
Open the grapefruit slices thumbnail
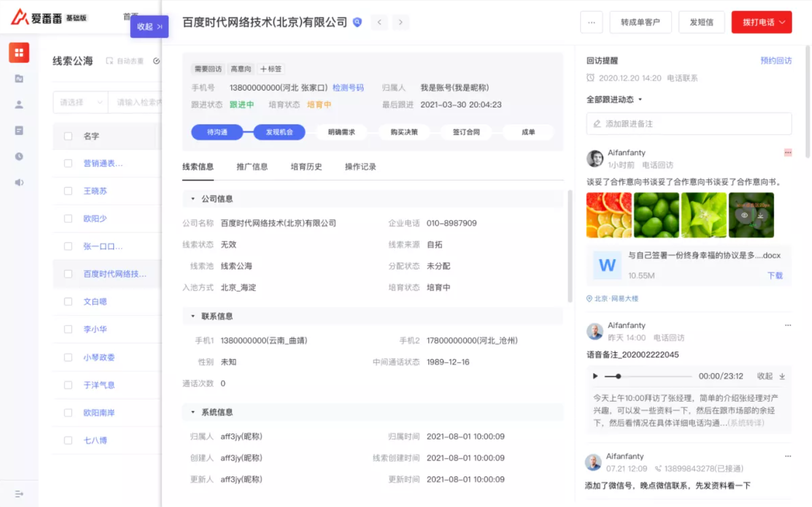click(x=609, y=215)
